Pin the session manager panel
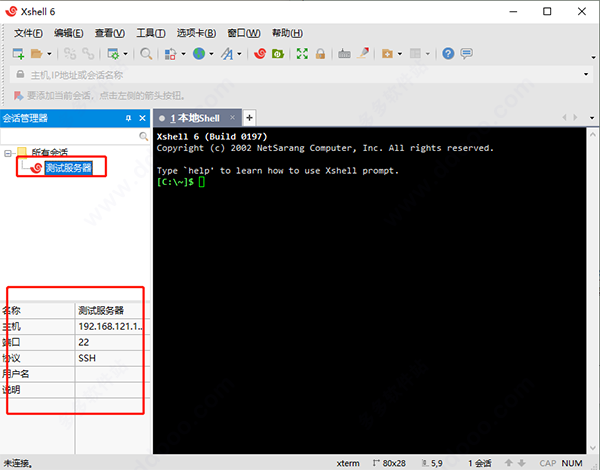The height and width of the screenshot is (470, 600). (x=128, y=118)
